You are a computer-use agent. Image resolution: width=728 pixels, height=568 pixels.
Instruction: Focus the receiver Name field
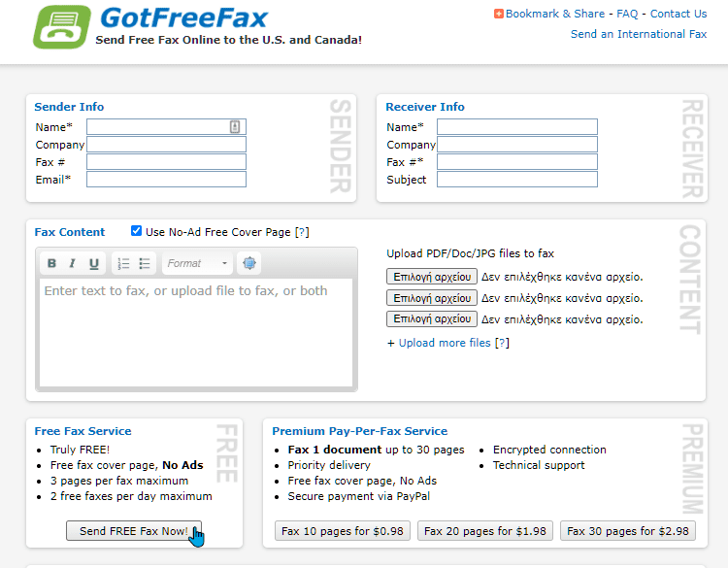click(x=517, y=127)
